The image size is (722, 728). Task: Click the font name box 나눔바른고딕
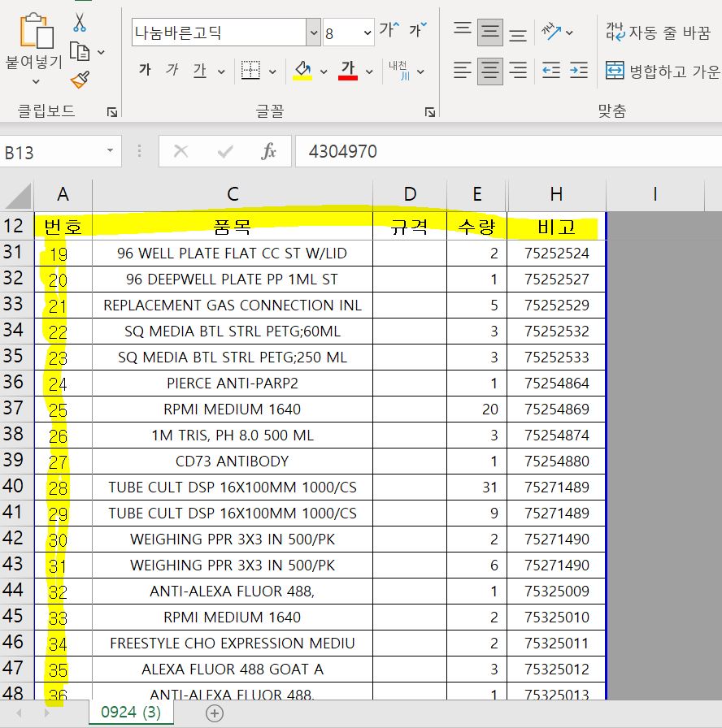tap(219, 32)
